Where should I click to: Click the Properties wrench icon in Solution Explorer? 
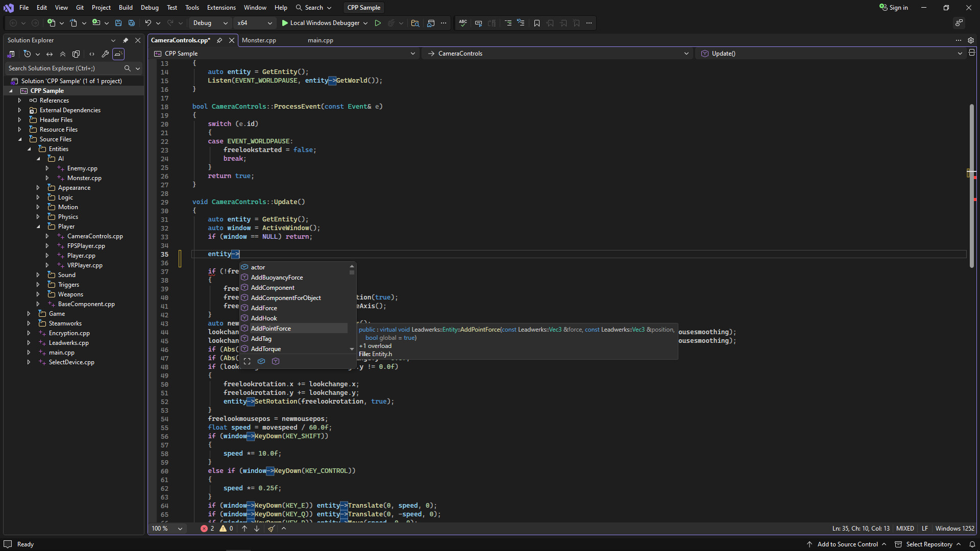click(105, 54)
